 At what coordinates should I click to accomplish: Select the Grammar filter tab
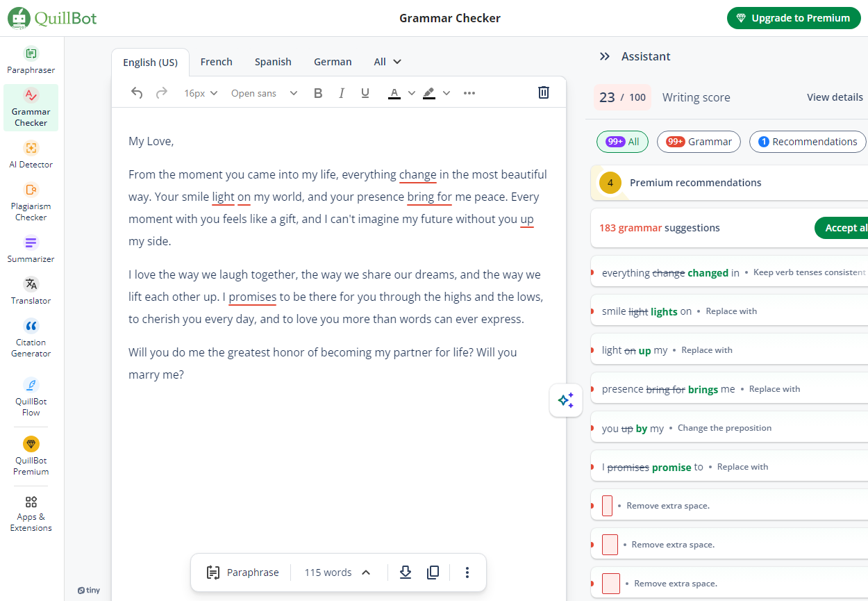(x=699, y=142)
